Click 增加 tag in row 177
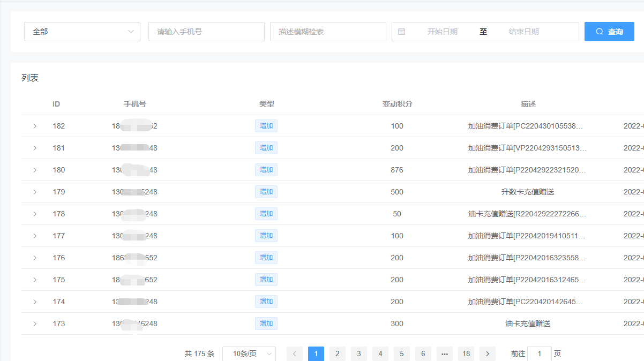 click(266, 236)
